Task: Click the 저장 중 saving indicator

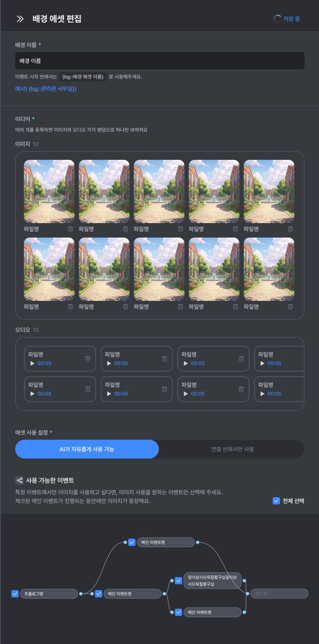Action: click(287, 19)
